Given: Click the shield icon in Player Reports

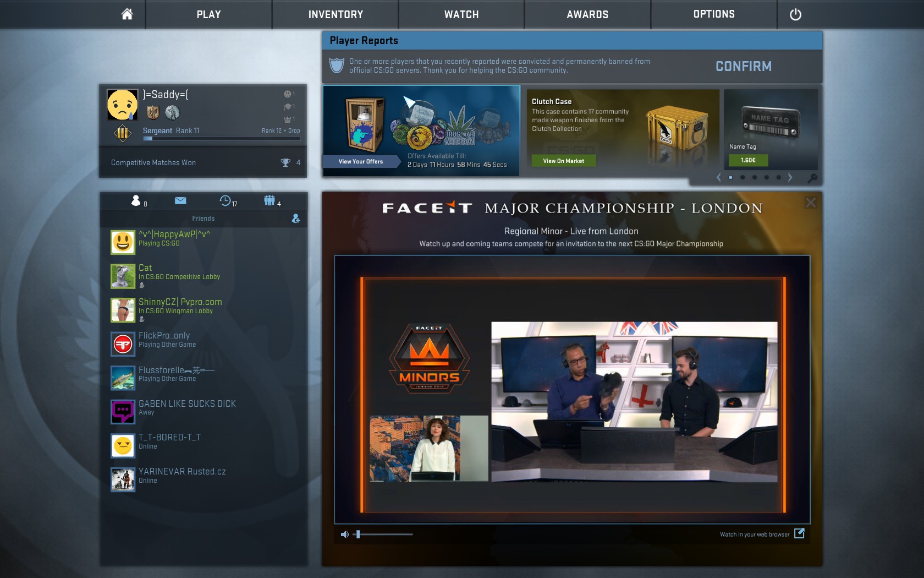Looking at the screenshot, I should [337, 66].
